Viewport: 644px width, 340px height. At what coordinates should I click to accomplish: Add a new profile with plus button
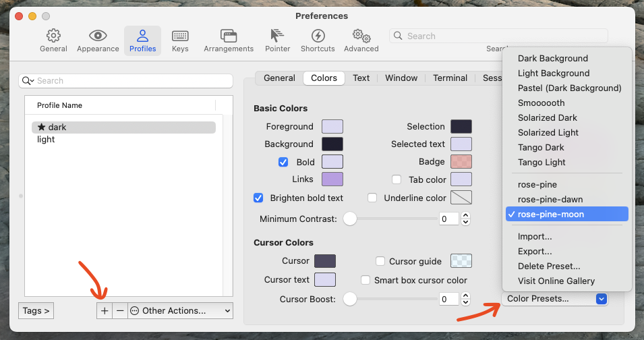[x=104, y=310]
